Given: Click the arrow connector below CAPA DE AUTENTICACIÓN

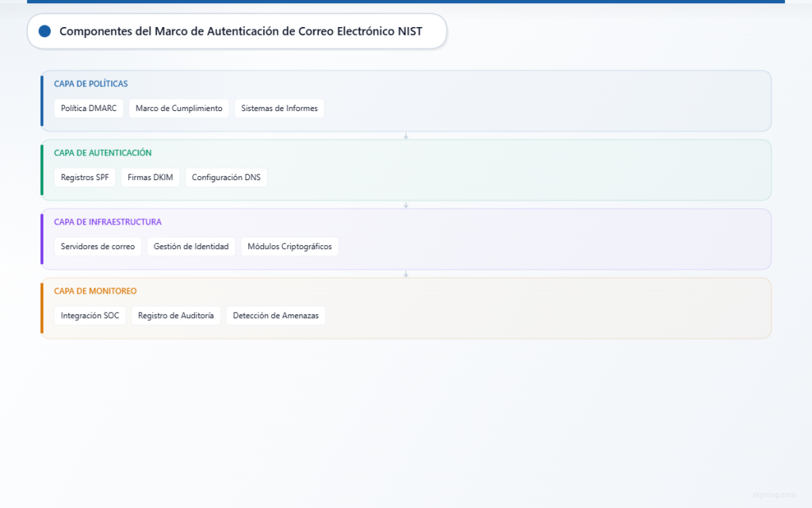Looking at the screenshot, I should tap(406, 204).
